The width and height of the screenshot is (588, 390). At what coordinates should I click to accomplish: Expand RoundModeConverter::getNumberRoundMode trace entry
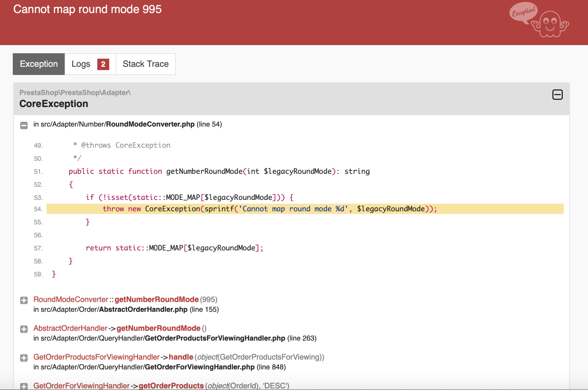click(24, 300)
